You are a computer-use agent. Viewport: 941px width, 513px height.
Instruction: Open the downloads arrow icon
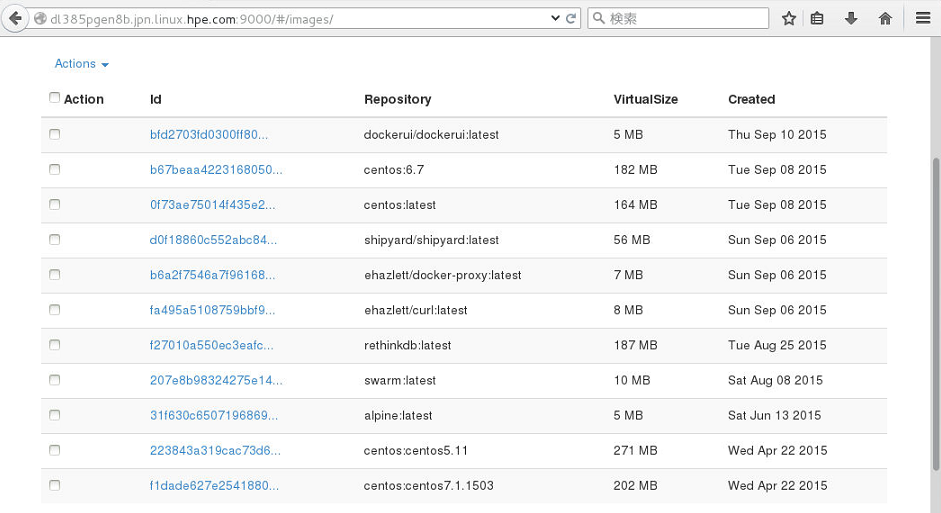pos(850,19)
